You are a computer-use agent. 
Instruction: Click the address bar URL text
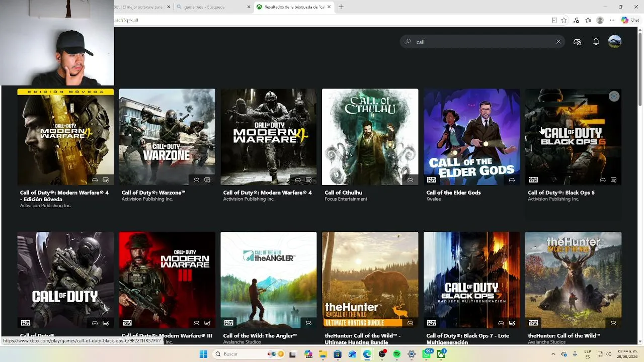(x=126, y=20)
